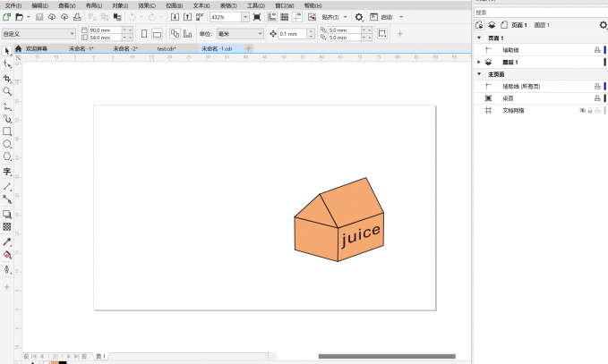Select the Pick tool in the toolbox
The image size is (608, 364).
coord(7,51)
